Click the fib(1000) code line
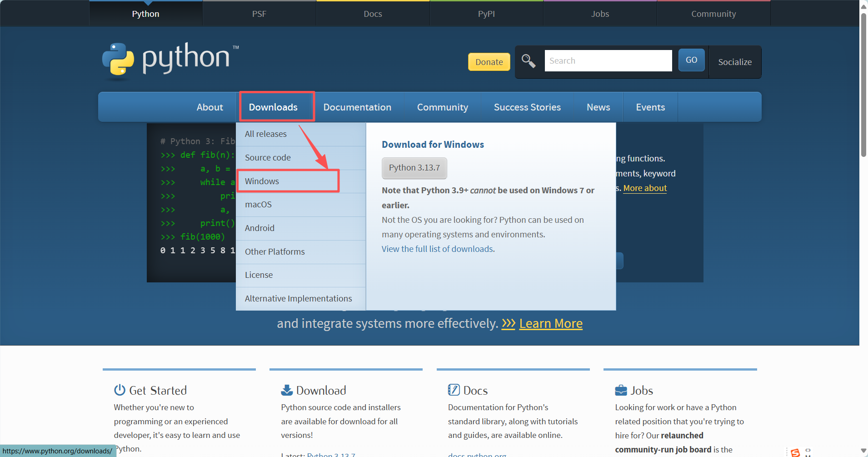Screen dimensions: 868x457 (x=193, y=237)
